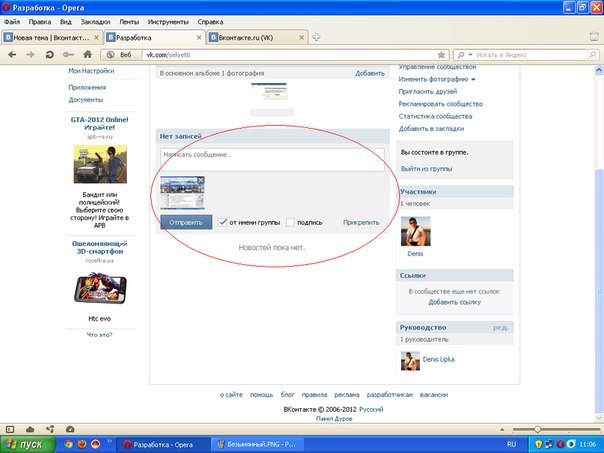Open member Denis avatar photo

click(416, 231)
